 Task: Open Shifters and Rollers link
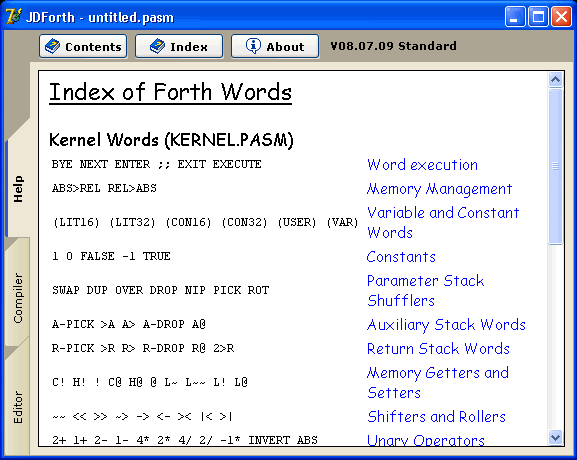click(436, 417)
